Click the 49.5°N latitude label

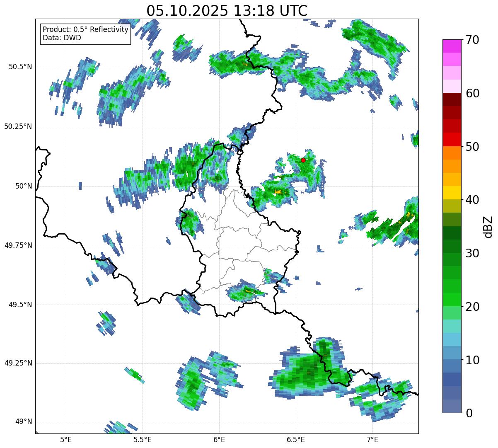pos(20,305)
